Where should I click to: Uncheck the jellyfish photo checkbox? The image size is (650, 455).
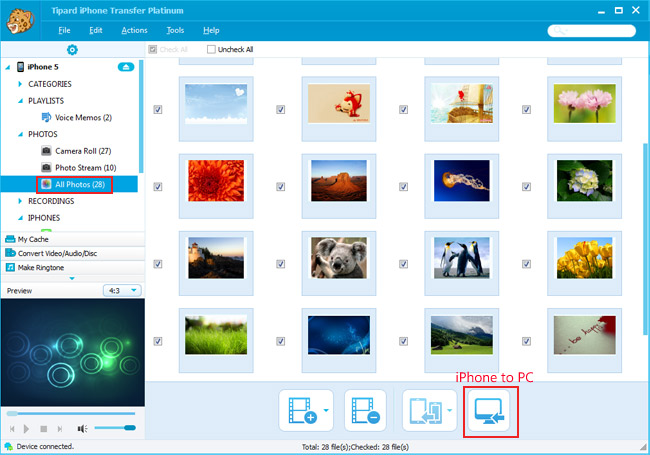point(403,186)
